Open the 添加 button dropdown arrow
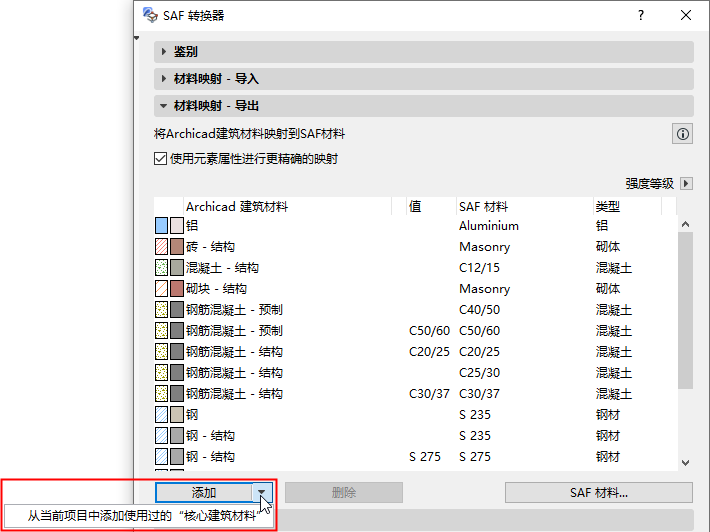This screenshot has width=710, height=532. [x=262, y=492]
